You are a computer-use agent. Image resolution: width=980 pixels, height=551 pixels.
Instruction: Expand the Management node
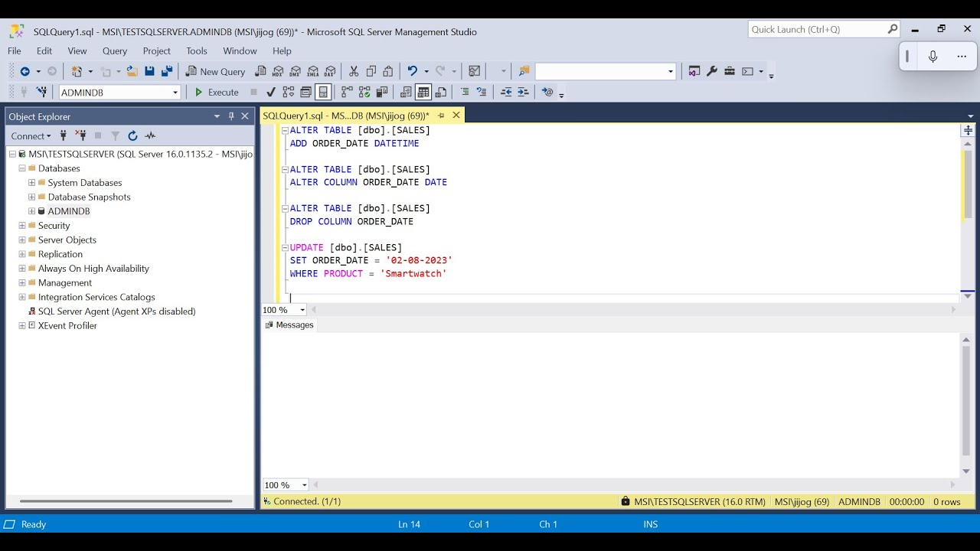tap(22, 282)
